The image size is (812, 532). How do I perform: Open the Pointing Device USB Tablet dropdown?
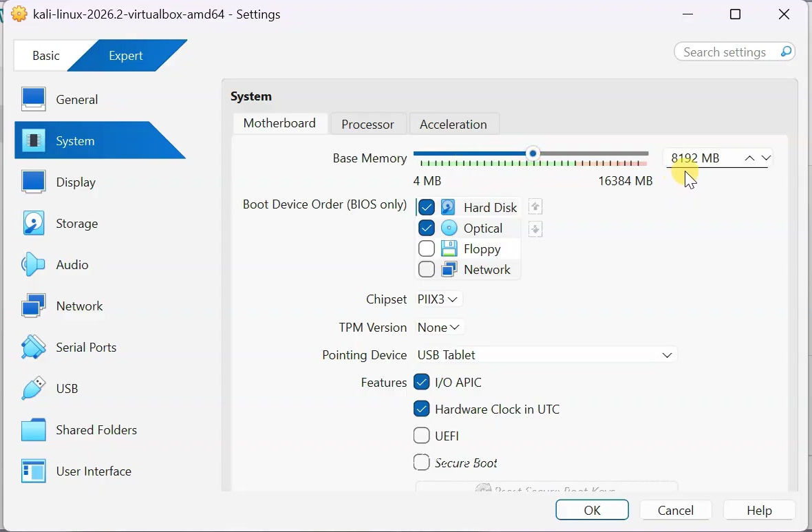click(x=546, y=355)
